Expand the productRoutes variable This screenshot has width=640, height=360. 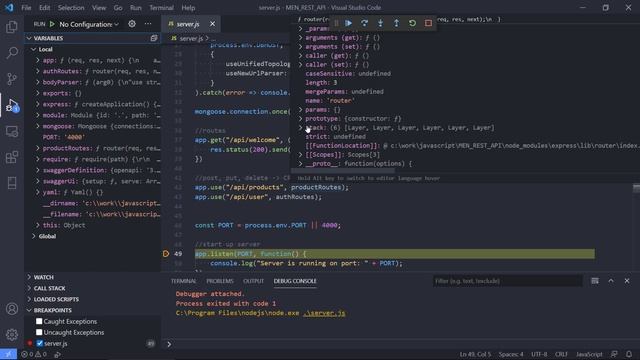pyautogui.click(x=38, y=148)
